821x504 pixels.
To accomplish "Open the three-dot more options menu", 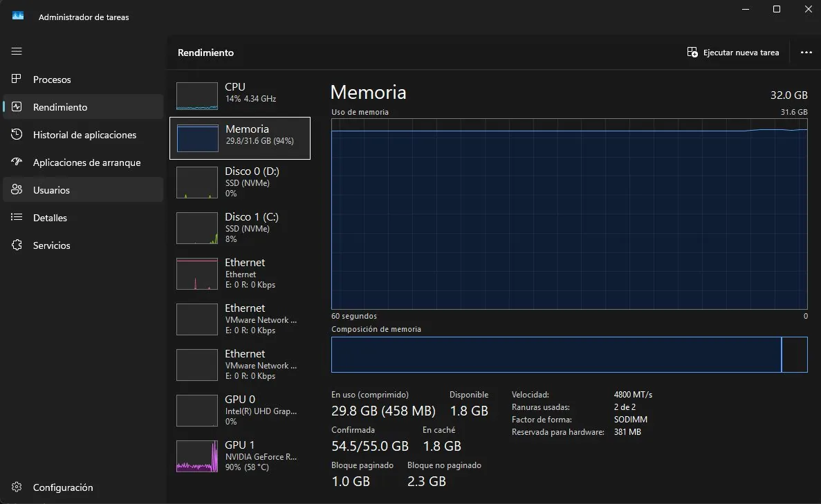I will 806,53.
